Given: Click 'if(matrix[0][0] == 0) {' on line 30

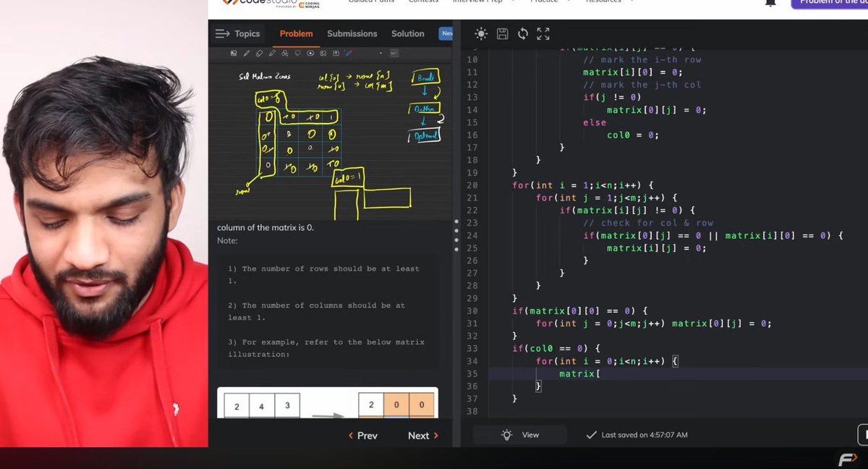Looking at the screenshot, I should [579, 310].
